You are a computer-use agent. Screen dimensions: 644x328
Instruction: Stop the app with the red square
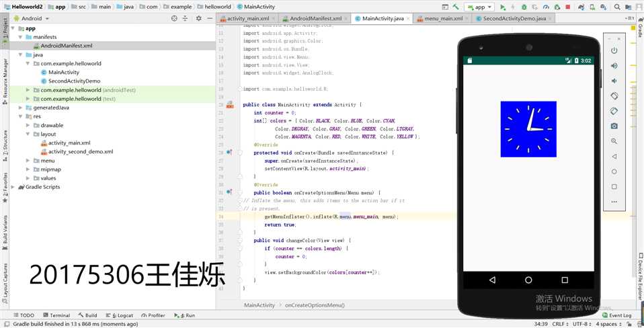pyautogui.click(x=567, y=7)
